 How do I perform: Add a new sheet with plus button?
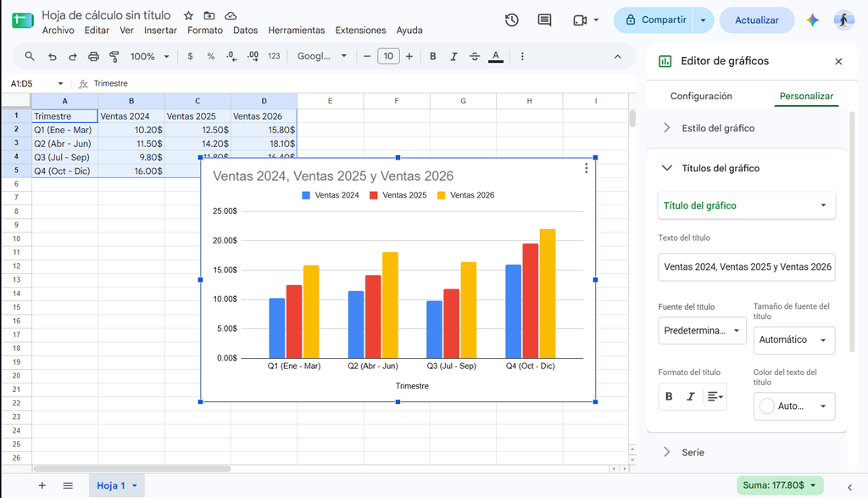pyautogui.click(x=42, y=486)
